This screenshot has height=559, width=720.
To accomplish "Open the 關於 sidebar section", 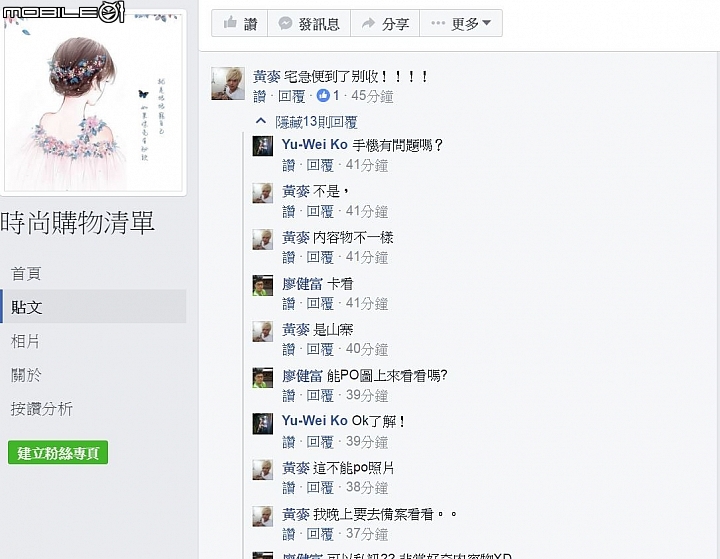I will 26,375.
